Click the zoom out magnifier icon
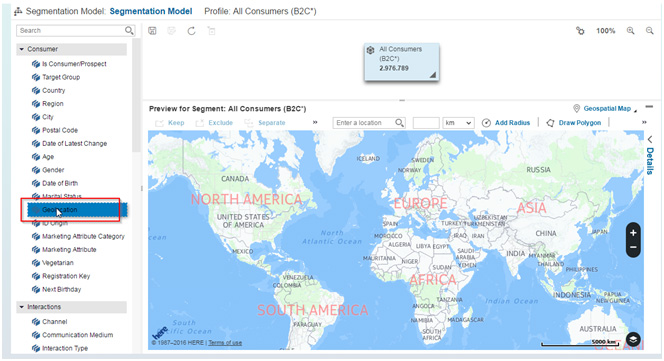This screenshot has height=361, width=664. [x=650, y=31]
